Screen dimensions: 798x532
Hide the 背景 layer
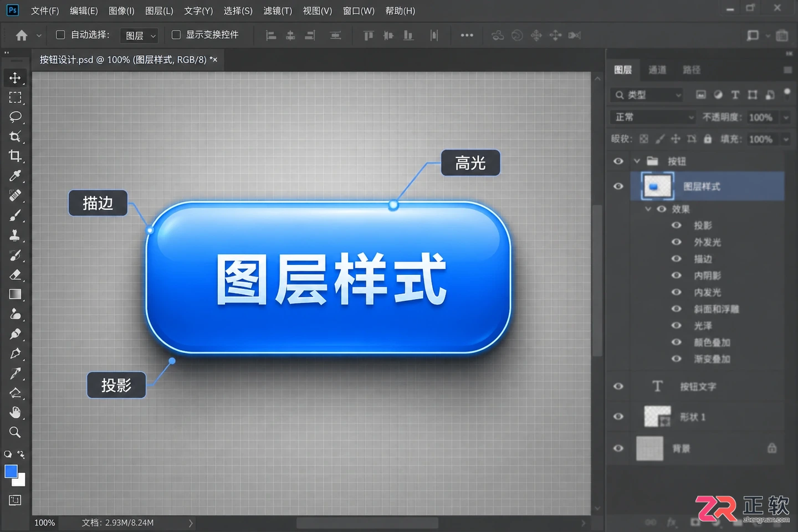click(x=618, y=448)
